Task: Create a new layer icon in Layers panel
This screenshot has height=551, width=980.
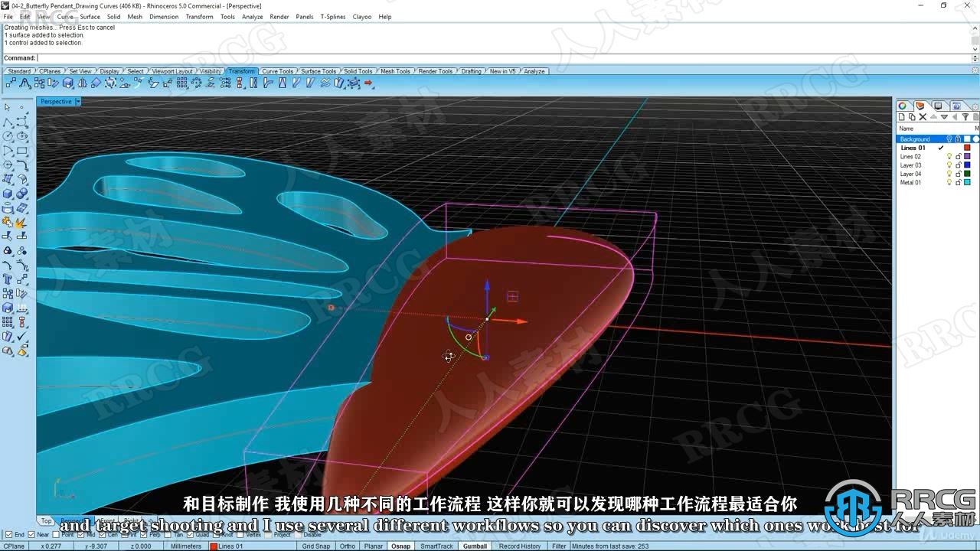Action: pos(902,117)
